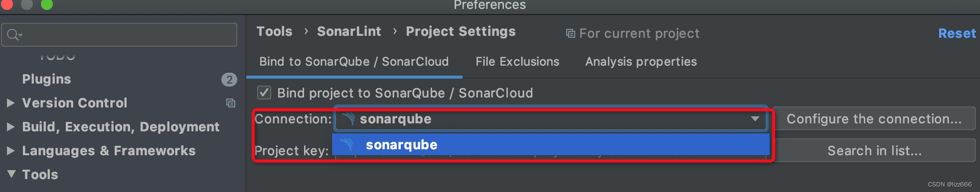The image size is (980, 192).
Task: Click the Search in list button
Action: (x=874, y=151)
